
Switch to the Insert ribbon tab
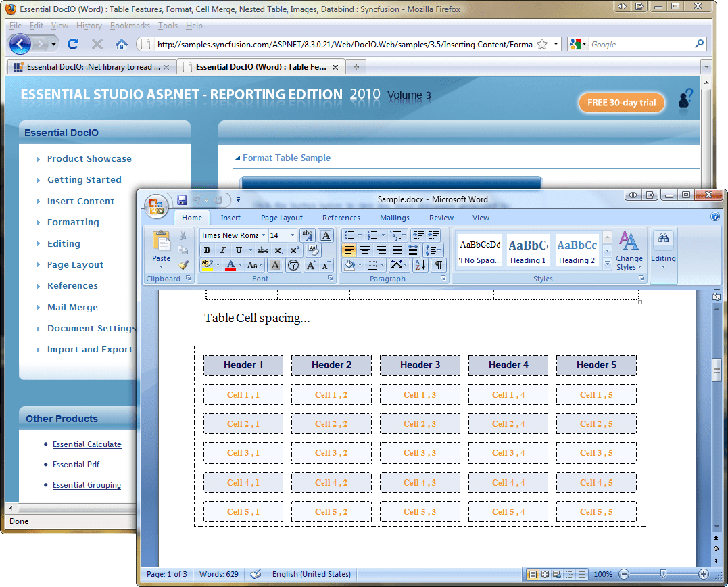pos(230,218)
